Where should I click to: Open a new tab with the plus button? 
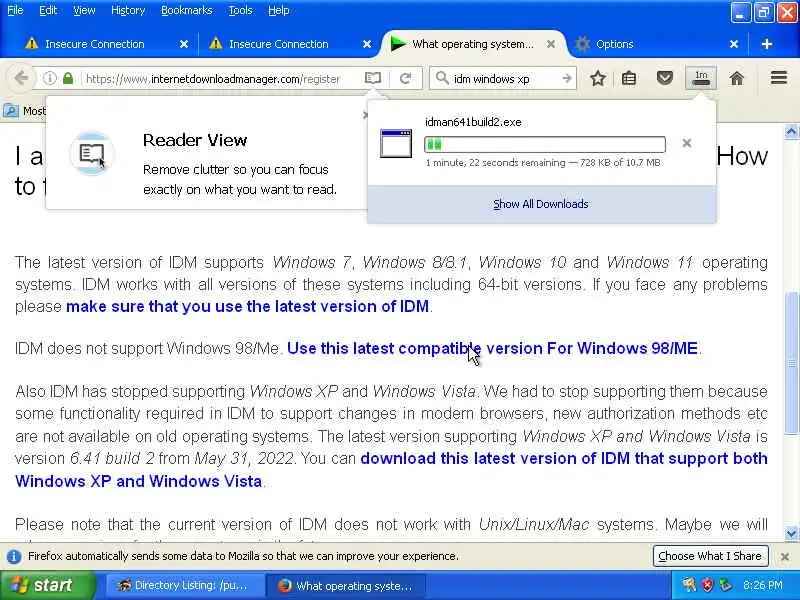coord(766,44)
